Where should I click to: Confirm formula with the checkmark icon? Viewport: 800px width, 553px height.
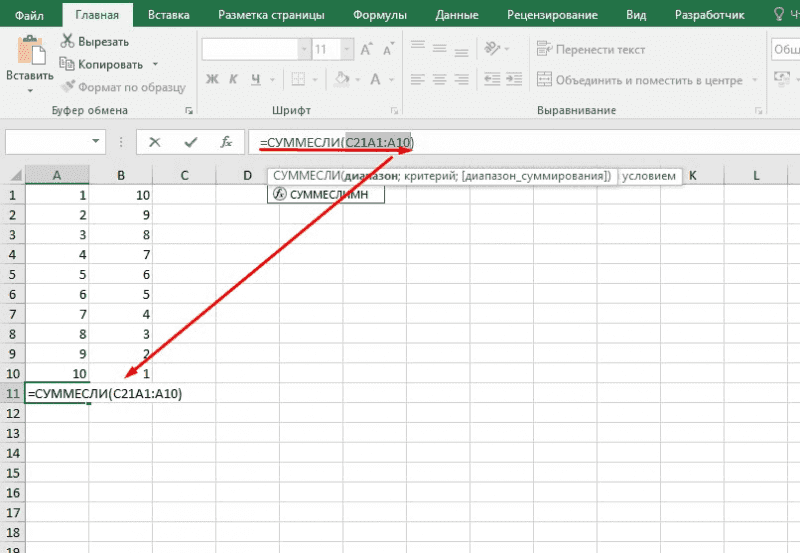(190, 142)
